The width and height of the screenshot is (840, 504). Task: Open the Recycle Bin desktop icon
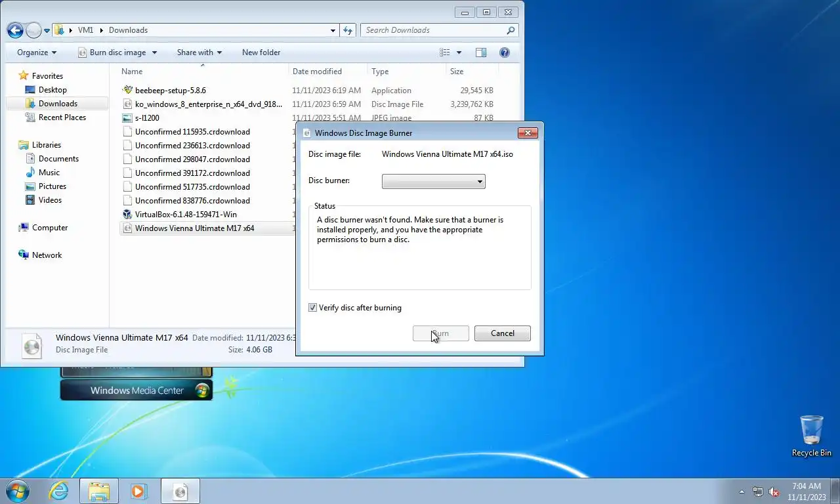812,436
